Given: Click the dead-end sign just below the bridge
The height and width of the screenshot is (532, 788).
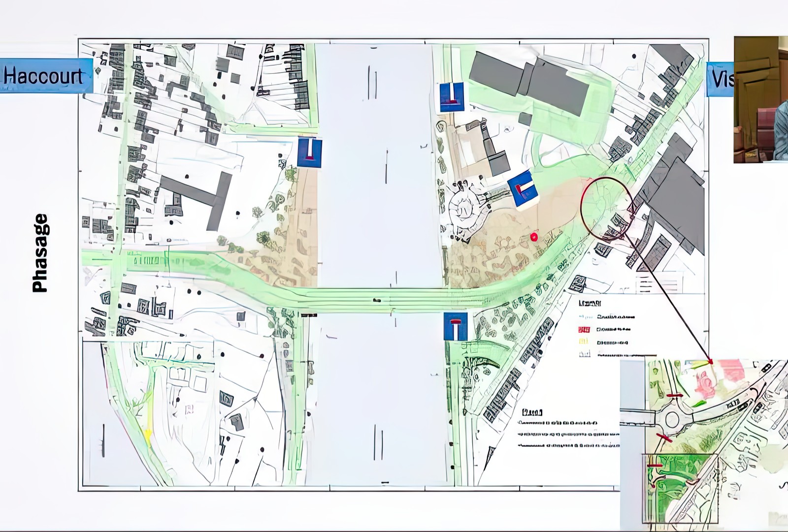Looking at the screenshot, I should click(455, 326).
